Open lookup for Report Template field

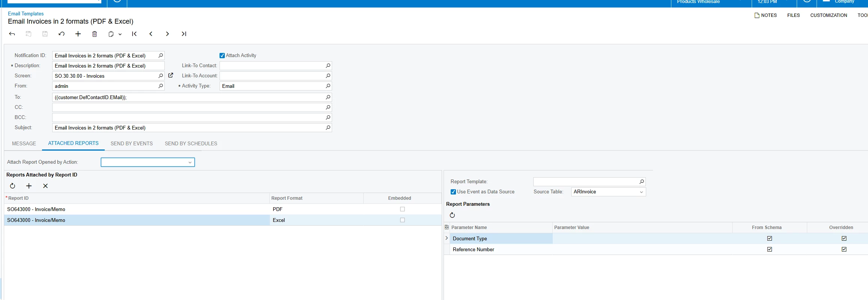(x=642, y=182)
